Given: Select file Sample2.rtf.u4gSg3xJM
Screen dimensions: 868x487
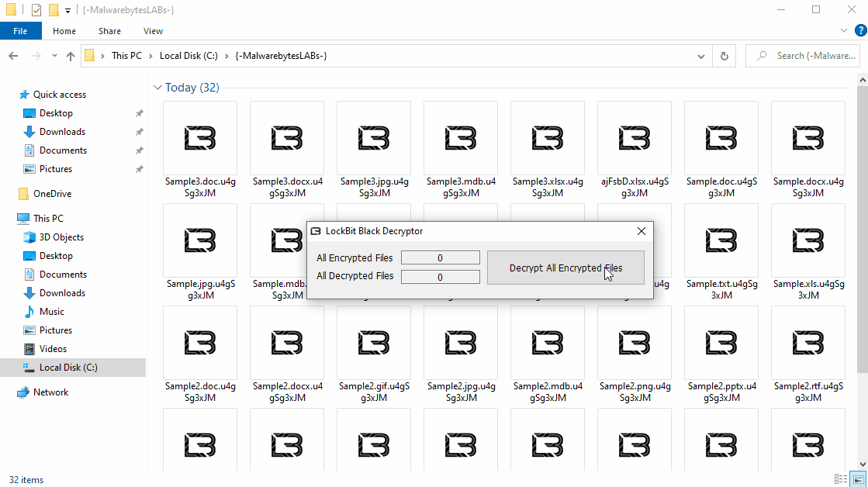Looking at the screenshot, I should pos(809,354).
